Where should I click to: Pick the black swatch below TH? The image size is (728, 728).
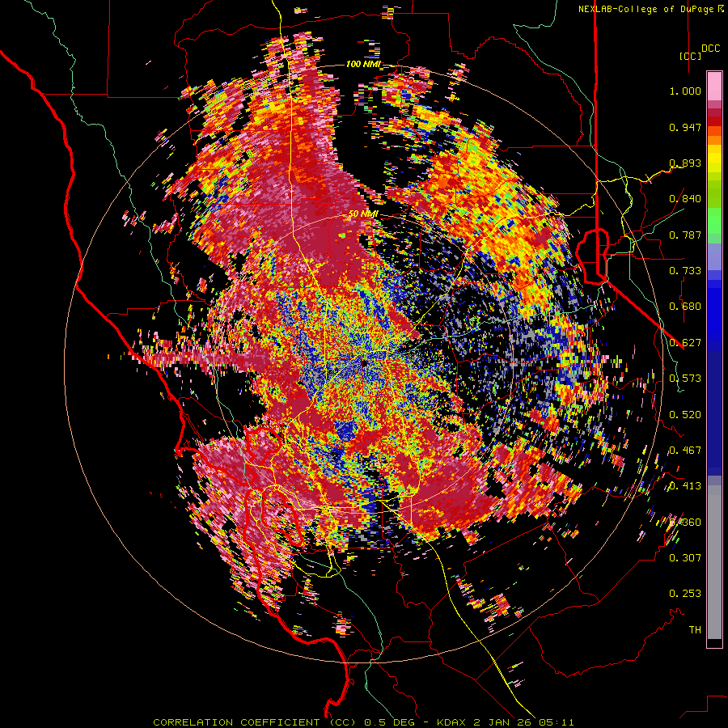pyautogui.click(x=714, y=642)
